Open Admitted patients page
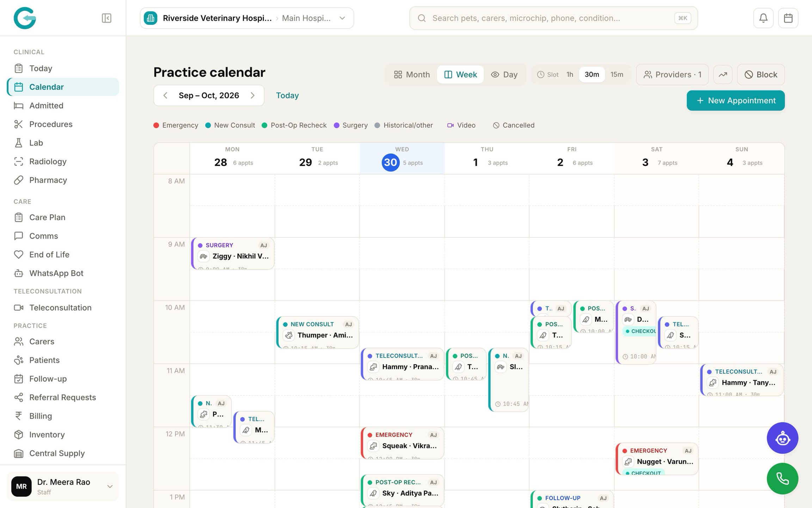This screenshot has width=812, height=508. [63, 105]
